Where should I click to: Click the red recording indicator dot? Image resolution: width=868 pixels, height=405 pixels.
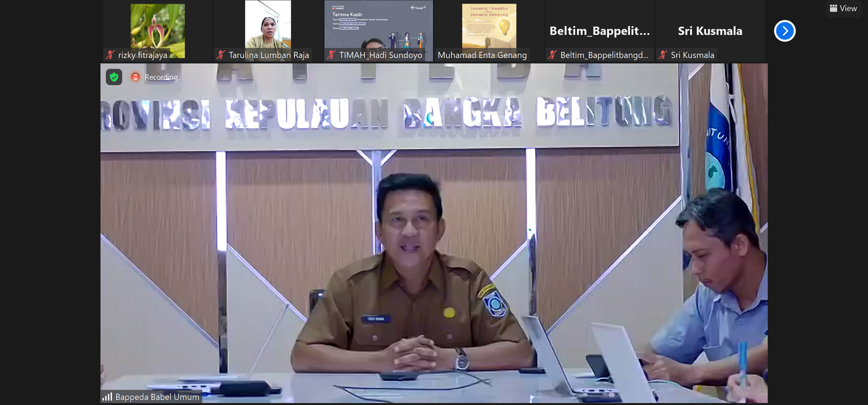point(135,77)
